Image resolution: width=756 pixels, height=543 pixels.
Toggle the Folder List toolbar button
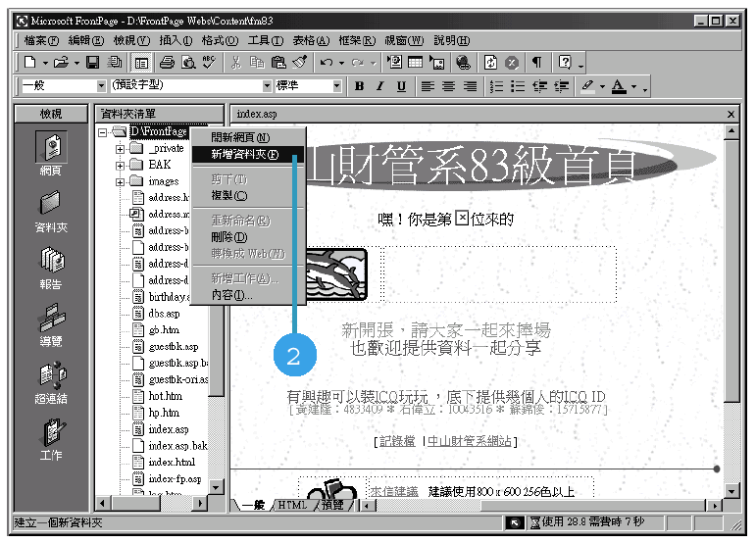(x=141, y=63)
